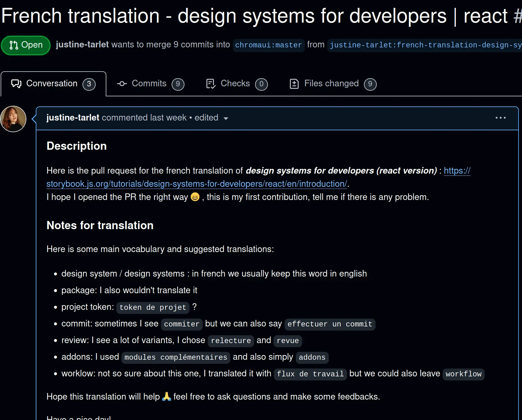Open justine-tarlet's avatar picture

point(13,119)
